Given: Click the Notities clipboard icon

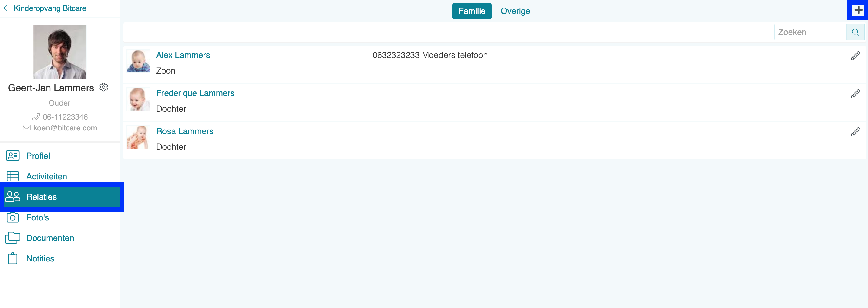Looking at the screenshot, I should [x=13, y=258].
